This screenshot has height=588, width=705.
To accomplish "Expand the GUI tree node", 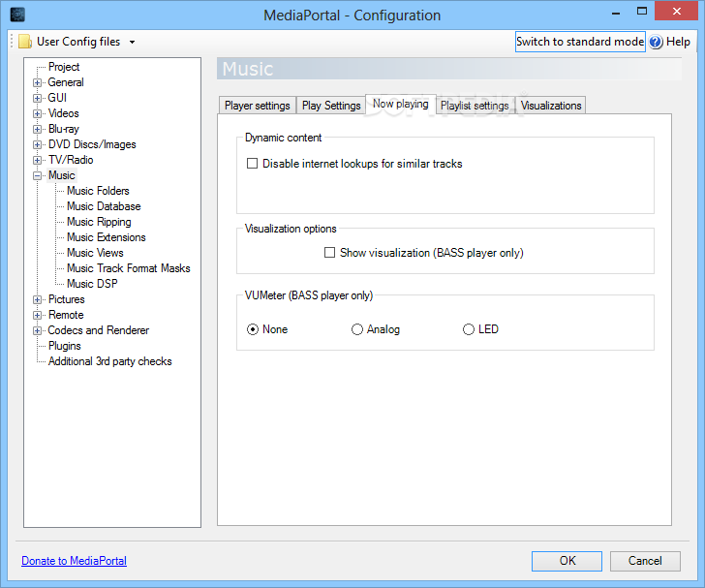I will pos(38,98).
